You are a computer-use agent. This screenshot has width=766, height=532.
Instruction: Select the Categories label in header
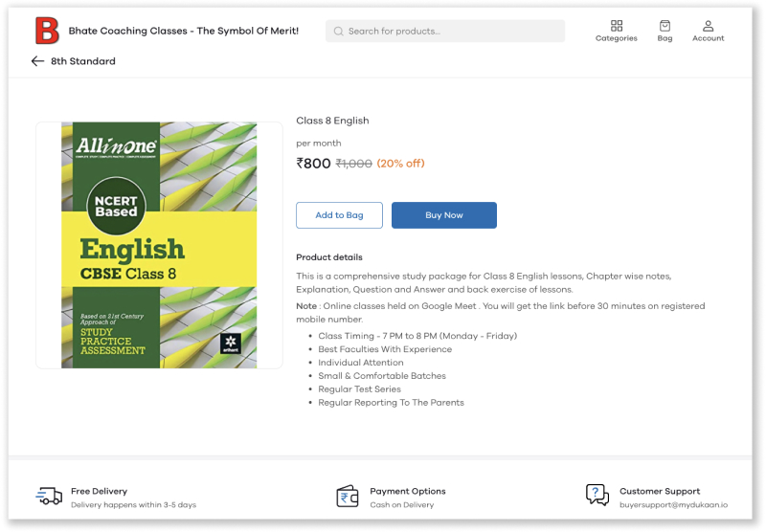pos(617,38)
